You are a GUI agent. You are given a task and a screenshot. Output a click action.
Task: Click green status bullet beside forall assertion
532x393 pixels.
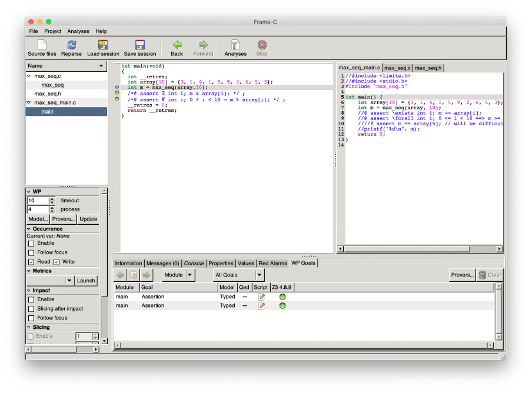coord(117,99)
